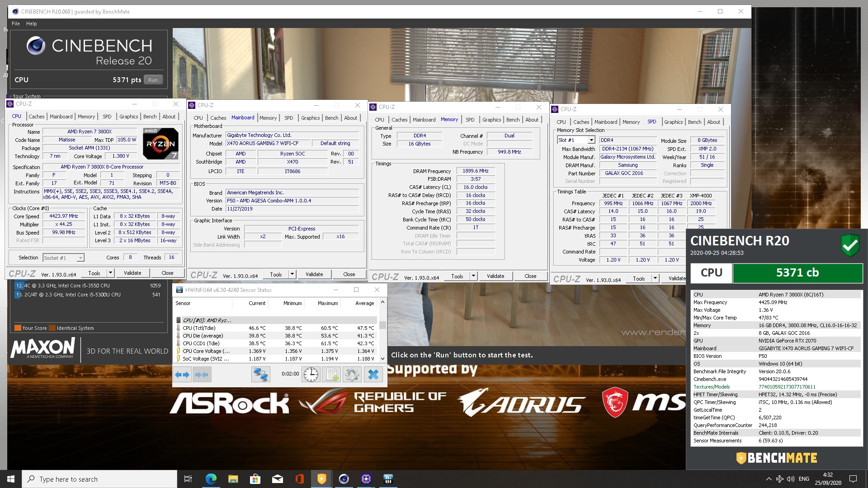Open the Office taskbar icon
Viewport: 868px width, 488px height.
[299, 479]
